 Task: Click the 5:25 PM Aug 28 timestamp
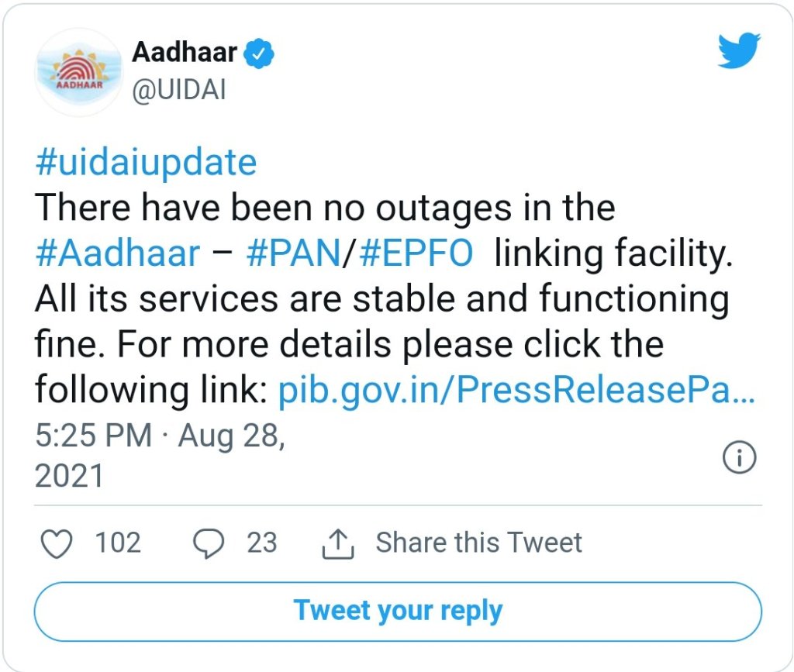point(160,436)
